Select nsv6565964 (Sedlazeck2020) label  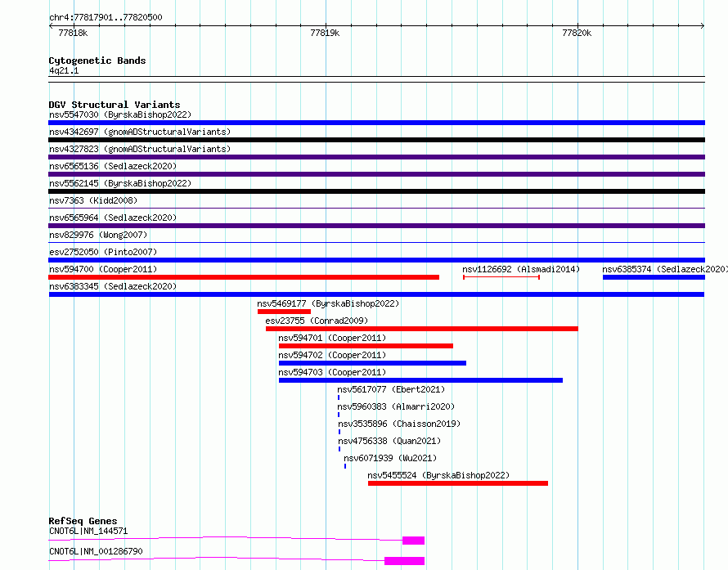tap(113, 218)
